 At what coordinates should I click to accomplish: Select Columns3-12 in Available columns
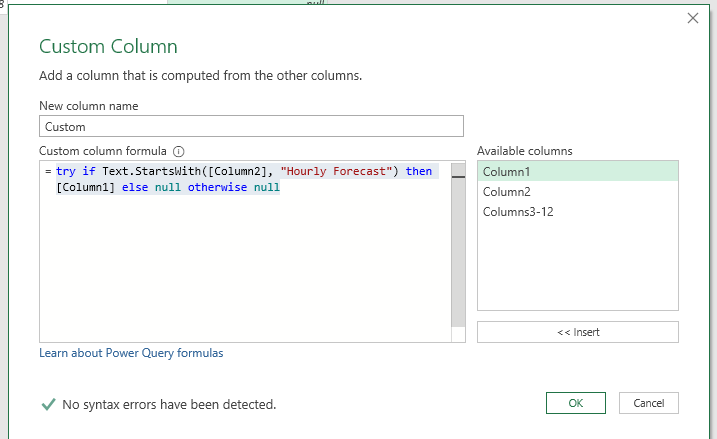(x=578, y=212)
